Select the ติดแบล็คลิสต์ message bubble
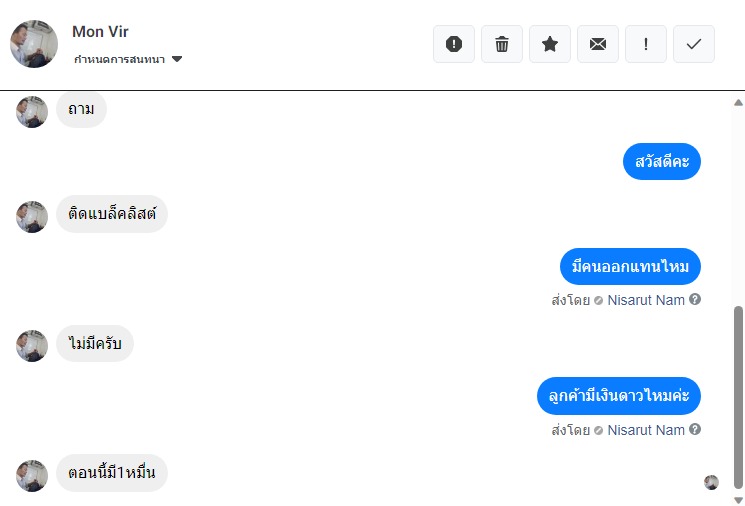 112,214
